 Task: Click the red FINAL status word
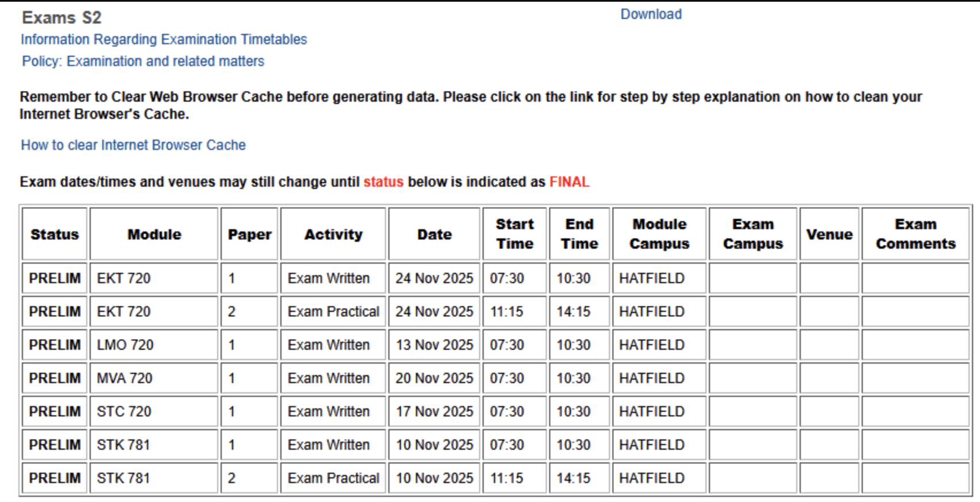pyautogui.click(x=569, y=182)
